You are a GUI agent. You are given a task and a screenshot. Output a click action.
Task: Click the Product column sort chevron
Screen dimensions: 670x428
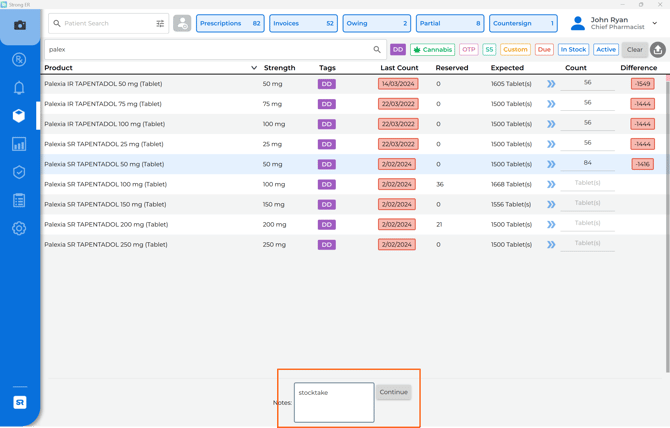254,68
